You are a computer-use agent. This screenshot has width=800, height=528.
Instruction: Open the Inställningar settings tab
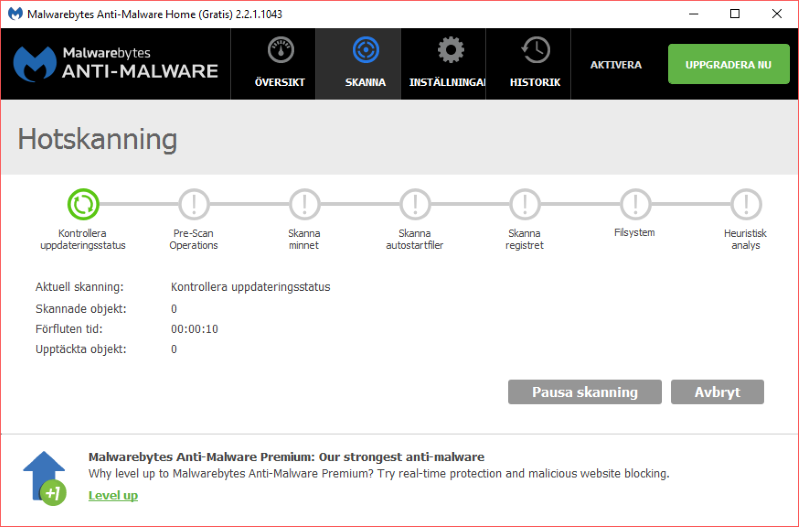443,64
